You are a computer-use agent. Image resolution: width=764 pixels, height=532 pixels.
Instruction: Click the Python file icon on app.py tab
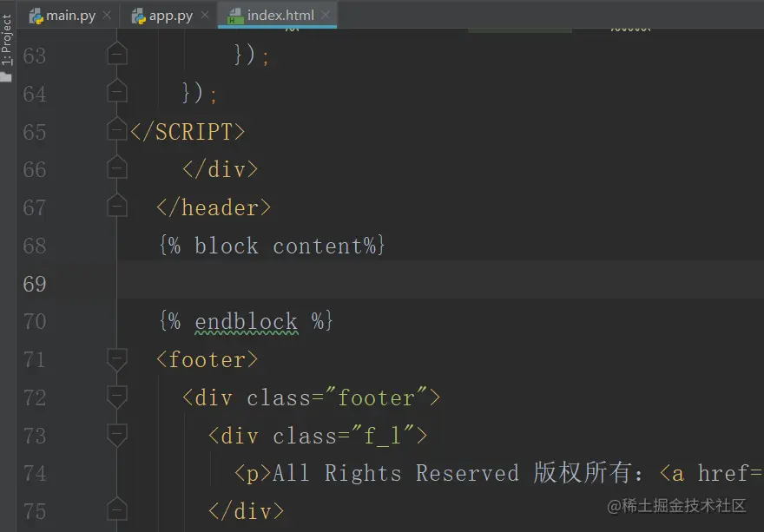[139, 16]
